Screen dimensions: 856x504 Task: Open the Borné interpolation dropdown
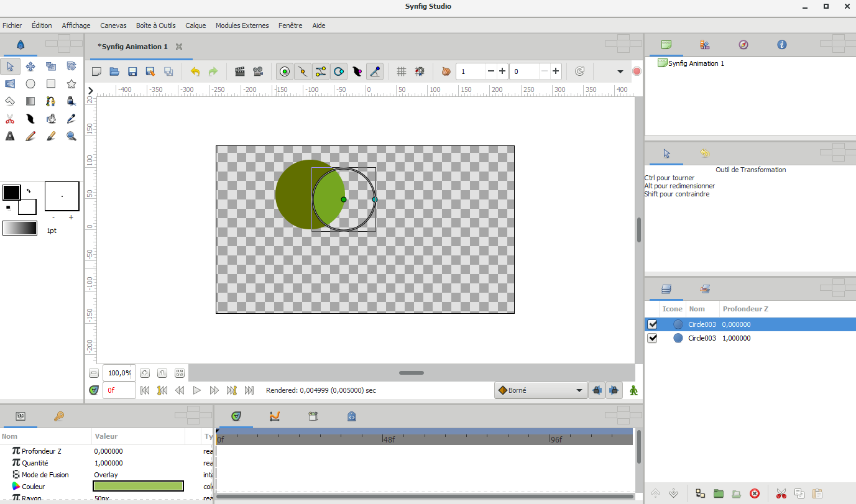pyautogui.click(x=540, y=390)
